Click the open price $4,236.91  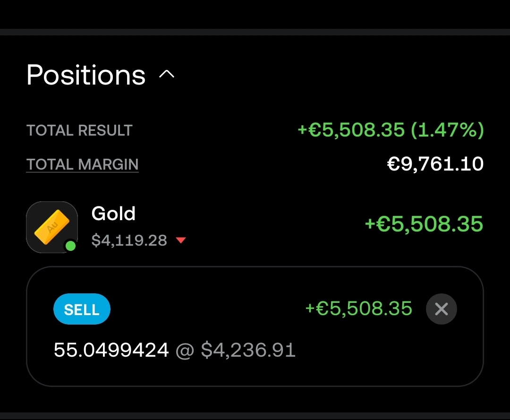(x=248, y=351)
